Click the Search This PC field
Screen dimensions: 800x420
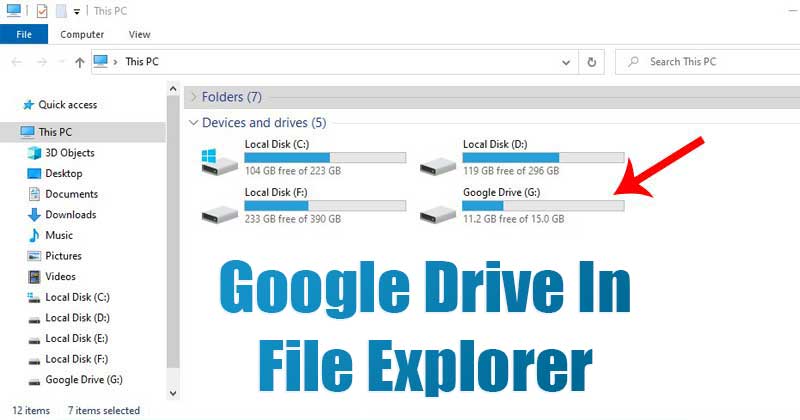(x=708, y=62)
